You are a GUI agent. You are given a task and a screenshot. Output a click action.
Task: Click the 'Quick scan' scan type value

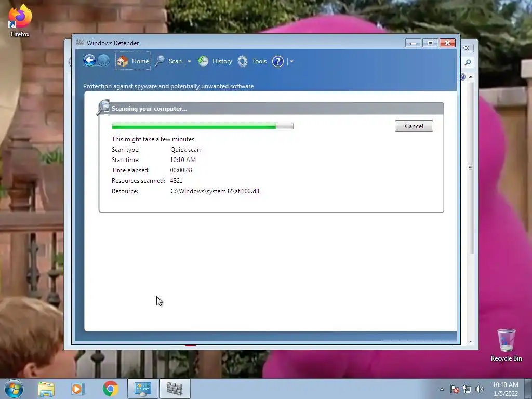(x=185, y=150)
